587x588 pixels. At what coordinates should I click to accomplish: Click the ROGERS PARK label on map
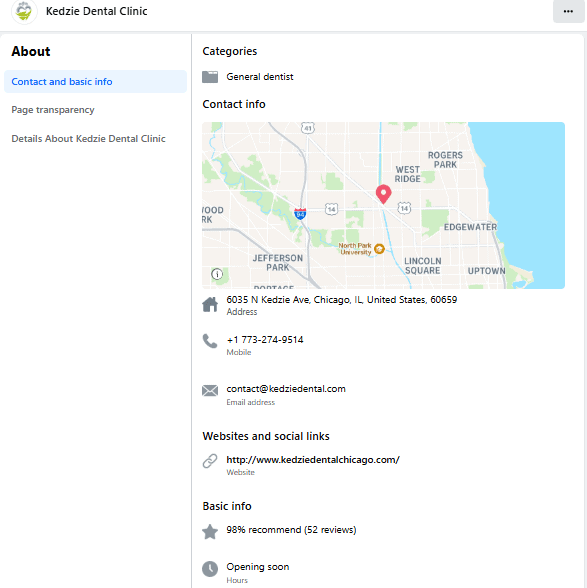pyautogui.click(x=445, y=160)
